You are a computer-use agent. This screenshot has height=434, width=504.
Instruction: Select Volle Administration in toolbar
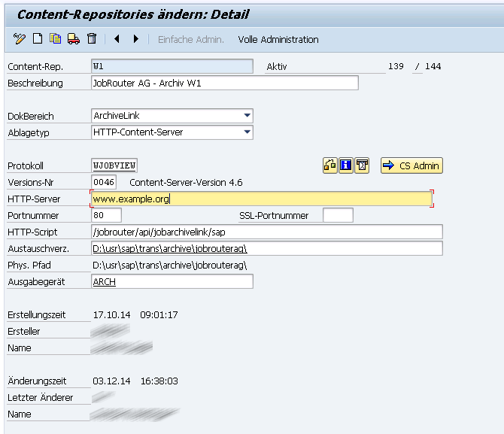tap(278, 39)
